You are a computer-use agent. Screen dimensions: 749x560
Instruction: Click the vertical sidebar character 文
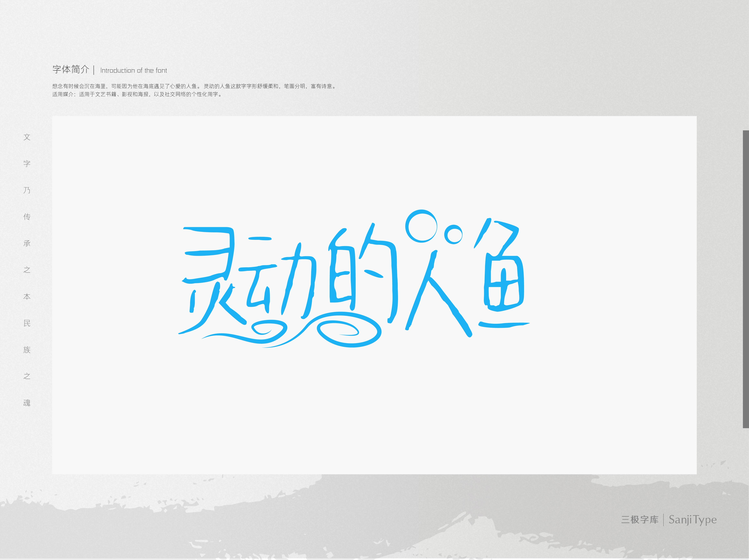27,137
